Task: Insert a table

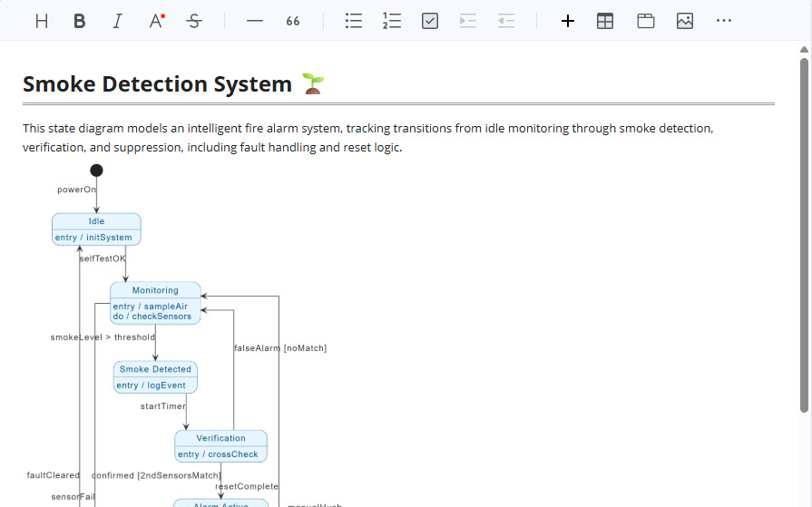Action: click(x=605, y=21)
